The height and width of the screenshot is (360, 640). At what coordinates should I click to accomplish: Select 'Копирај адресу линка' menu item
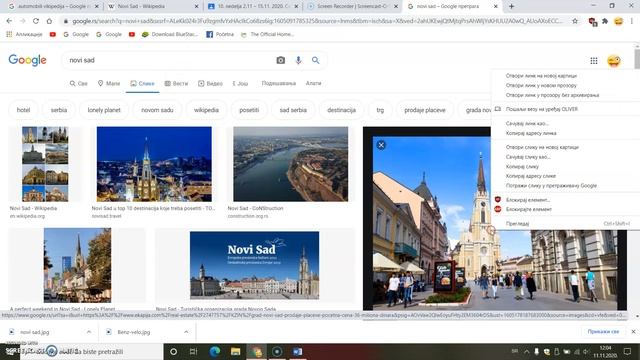click(x=566, y=133)
